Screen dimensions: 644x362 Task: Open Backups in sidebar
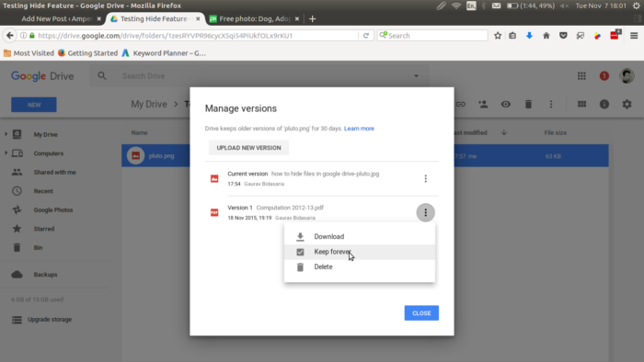[x=45, y=275]
